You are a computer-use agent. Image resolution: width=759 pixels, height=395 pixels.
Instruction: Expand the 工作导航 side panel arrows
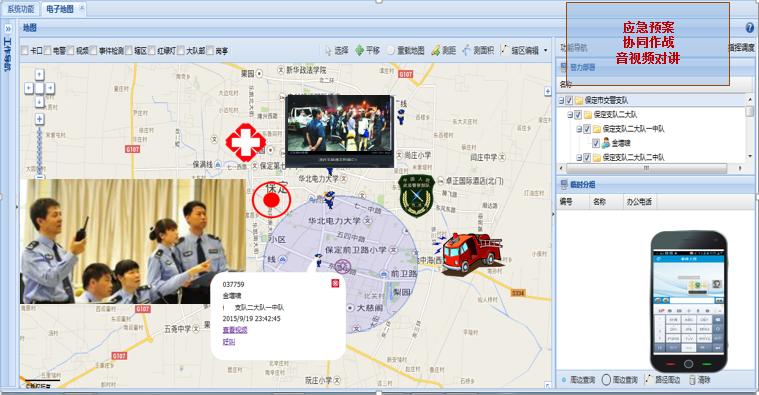[8, 29]
